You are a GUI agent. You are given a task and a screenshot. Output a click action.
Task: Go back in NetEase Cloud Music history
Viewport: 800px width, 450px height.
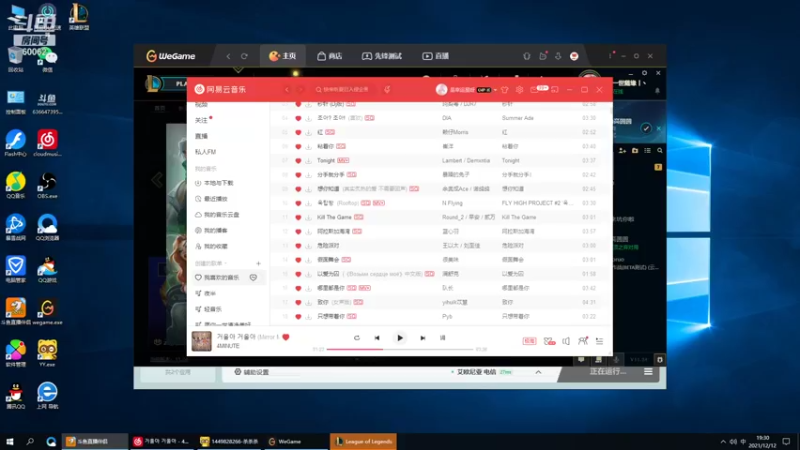coord(287,89)
